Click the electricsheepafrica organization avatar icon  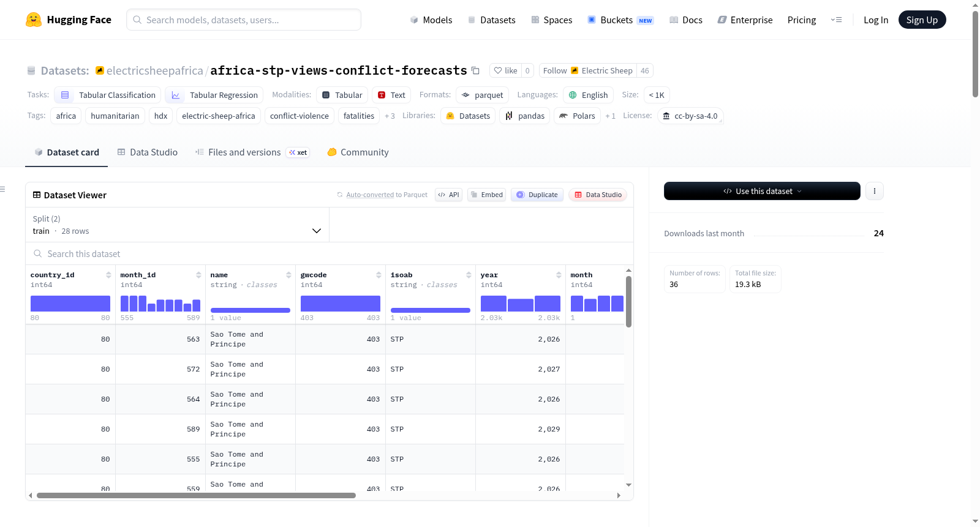point(100,70)
